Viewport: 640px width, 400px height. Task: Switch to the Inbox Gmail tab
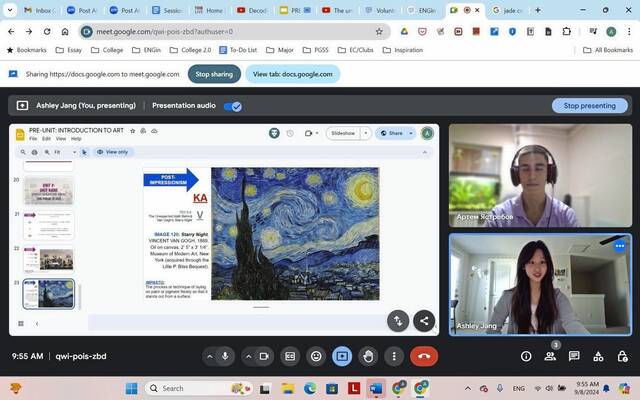[x=40, y=10]
